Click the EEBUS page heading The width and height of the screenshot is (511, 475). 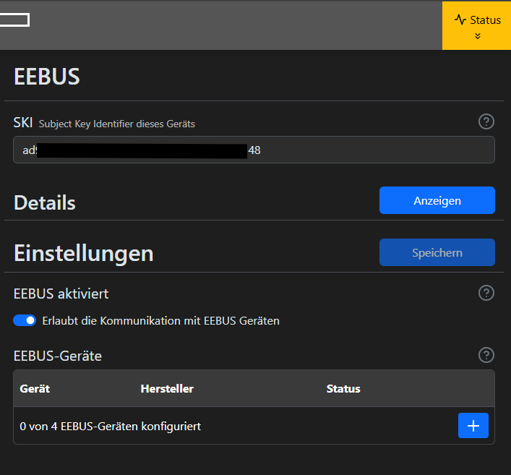coord(47,77)
